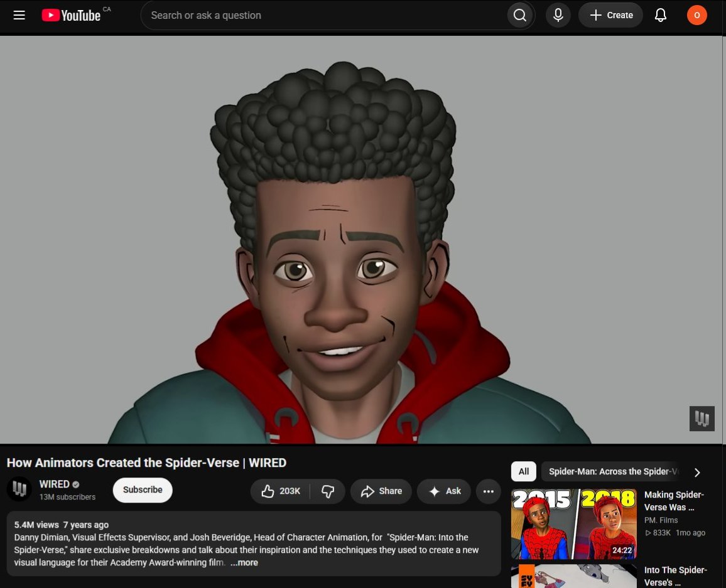The height and width of the screenshot is (588, 726).
Task: Open the Create menu
Action: point(610,15)
